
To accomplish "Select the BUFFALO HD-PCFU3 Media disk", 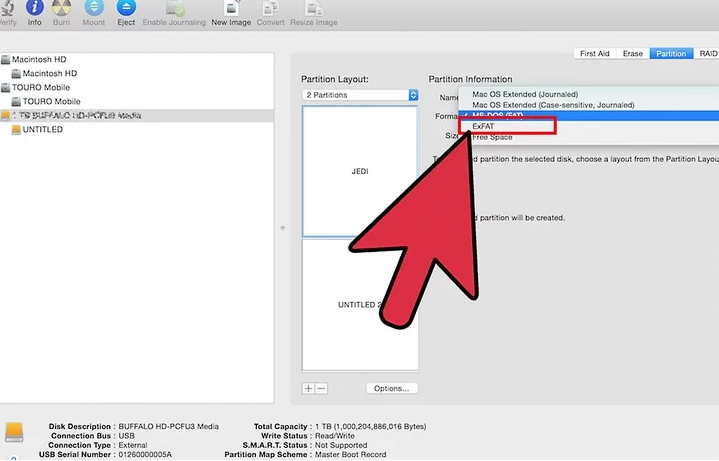I will 137,116.
